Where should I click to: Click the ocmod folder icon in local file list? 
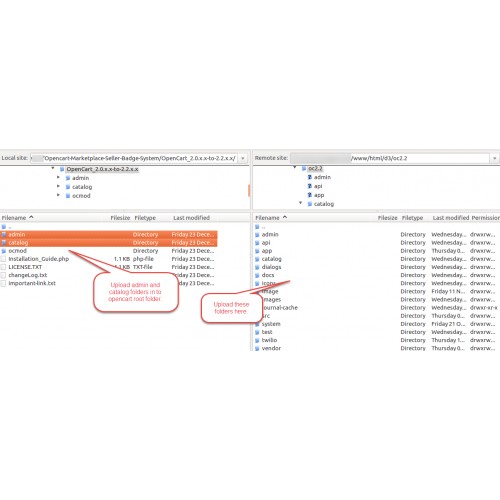click(x=4, y=251)
